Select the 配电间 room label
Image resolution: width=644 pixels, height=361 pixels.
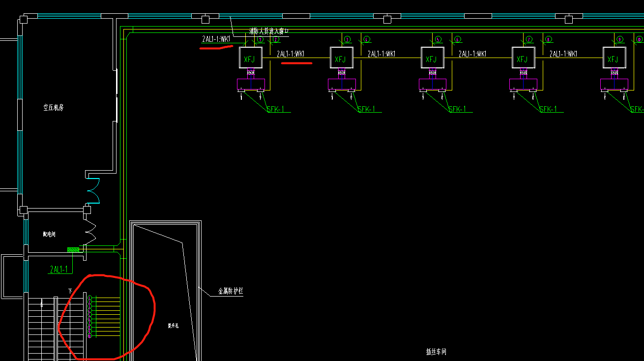pyautogui.click(x=49, y=235)
